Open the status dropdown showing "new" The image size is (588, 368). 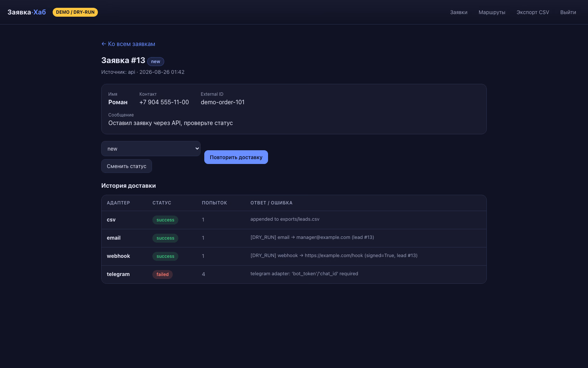(151, 148)
